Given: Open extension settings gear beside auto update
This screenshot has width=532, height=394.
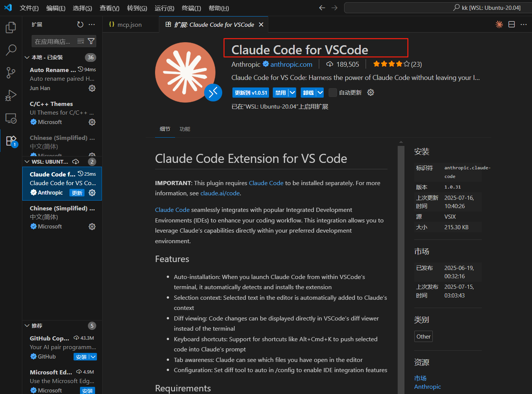Looking at the screenshot, I should point(371,92).
